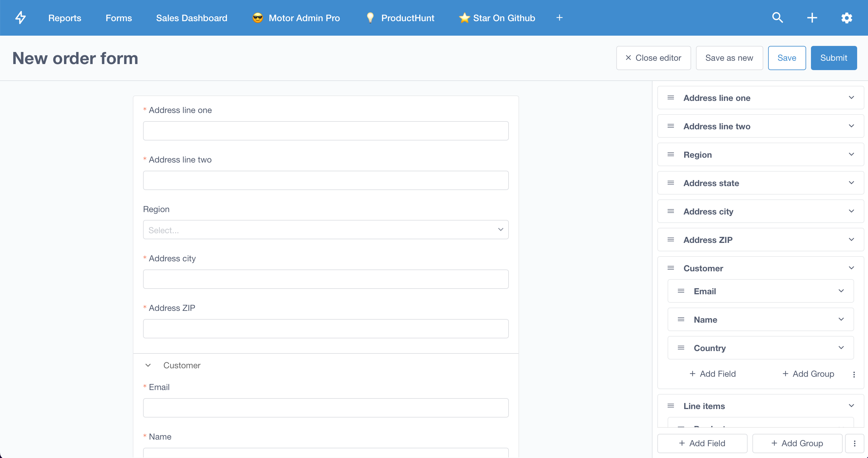
Task: Focus the Address line one input
Action: pos(325,131)
